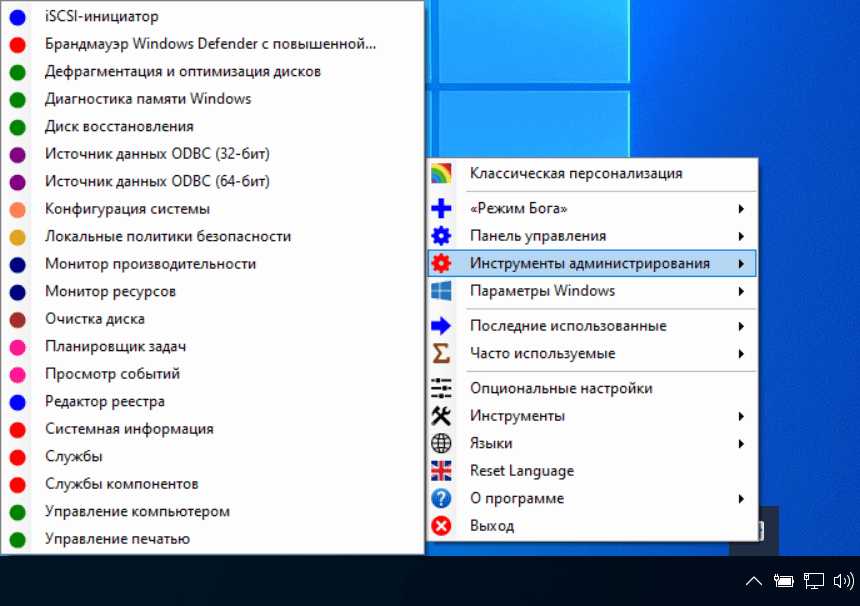Click the blue dot beside iSCSI-инициатор
Screen dimensions: 860x606
coord(18,17)
